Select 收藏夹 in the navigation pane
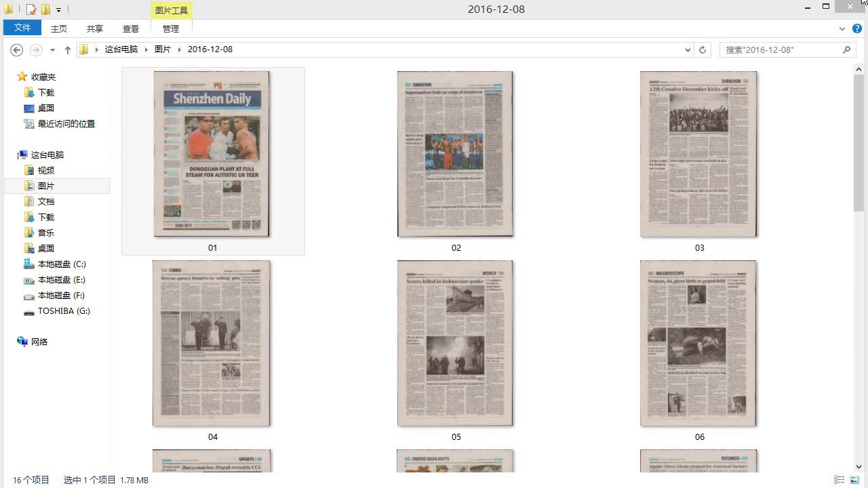The image size is (868, 488). (43, 77)
